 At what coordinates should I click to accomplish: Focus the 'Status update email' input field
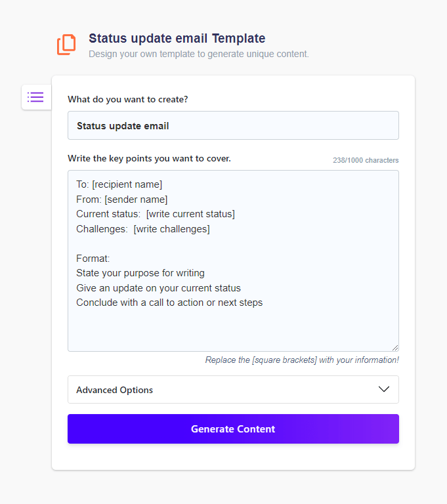pyautogui.click(x=233, y=125)
